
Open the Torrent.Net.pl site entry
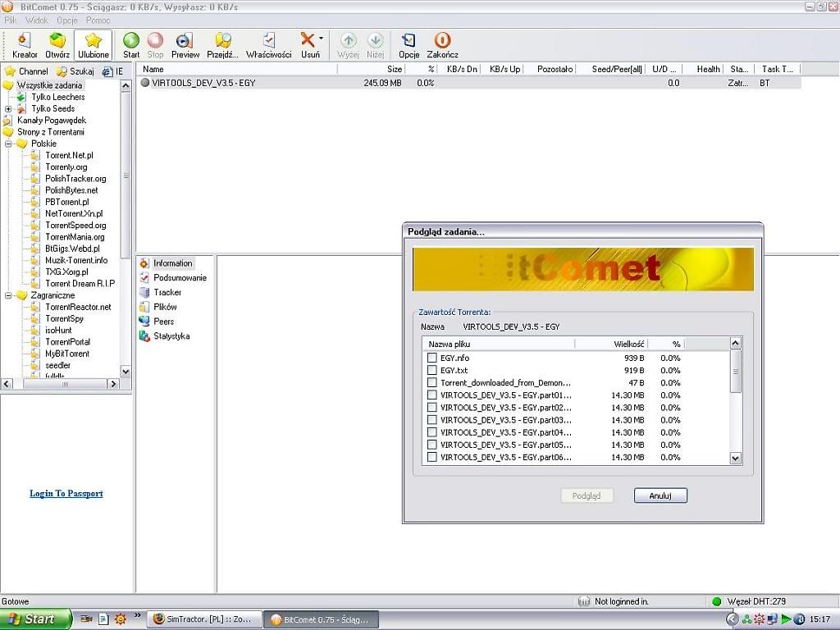coord(69,155)
